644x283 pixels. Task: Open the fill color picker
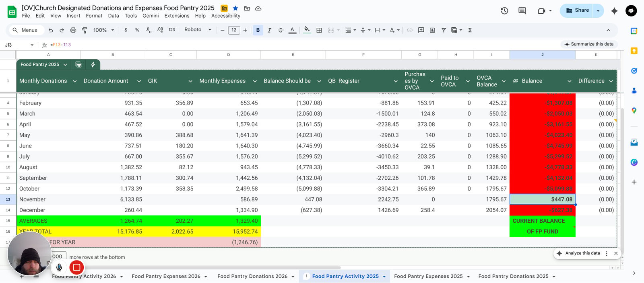[x=307, y=30]
